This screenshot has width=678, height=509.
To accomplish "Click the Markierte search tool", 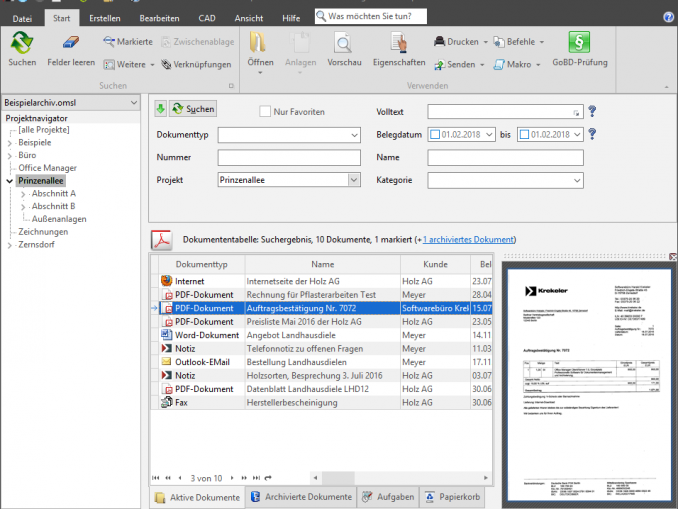I will point(128,42).
